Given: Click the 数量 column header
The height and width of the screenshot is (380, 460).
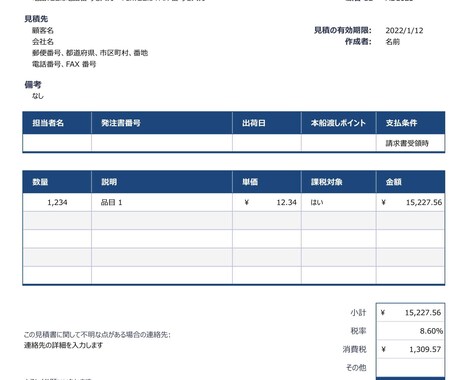Looking at the screenshot, I should coord(57,182).
